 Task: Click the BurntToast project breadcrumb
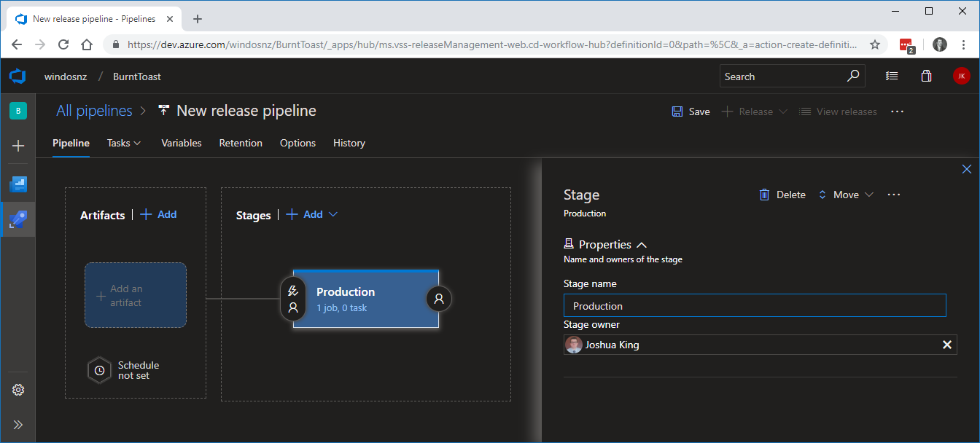137,77
